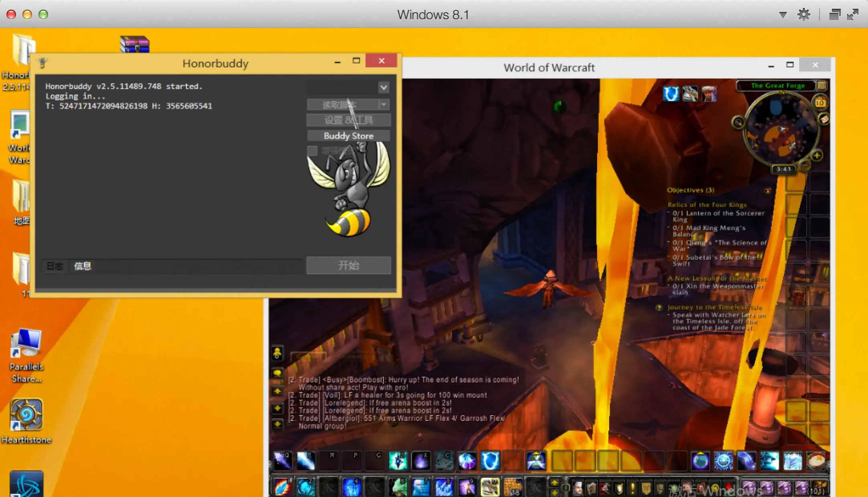Select quest A New Lesson for the Master
Screen dimensions: 868x497
pyautogui.click(x=717, y=278)
